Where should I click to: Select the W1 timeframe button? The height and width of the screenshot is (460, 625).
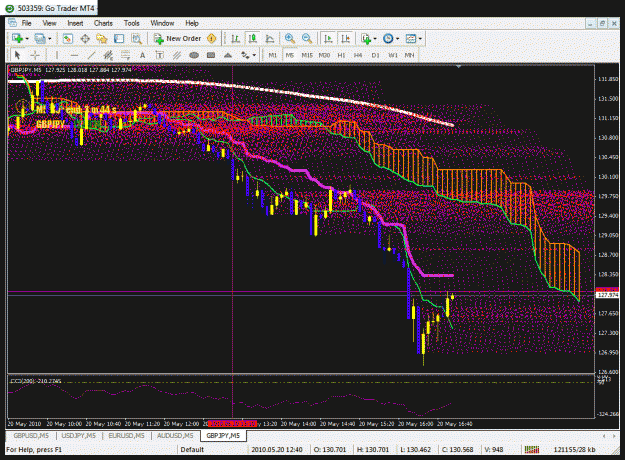[393, 55]
